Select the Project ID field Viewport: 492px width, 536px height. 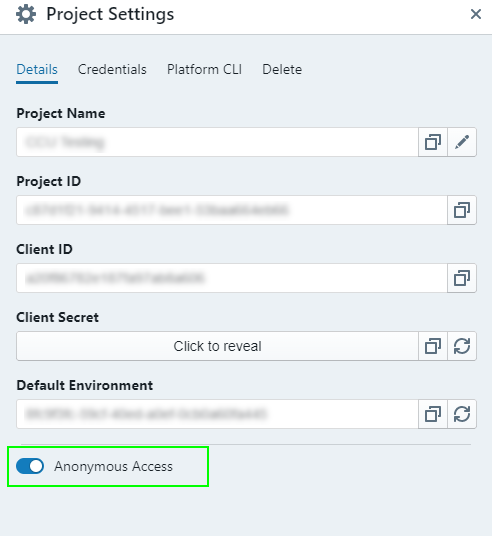pyautogui.click(x=232, y=210)
